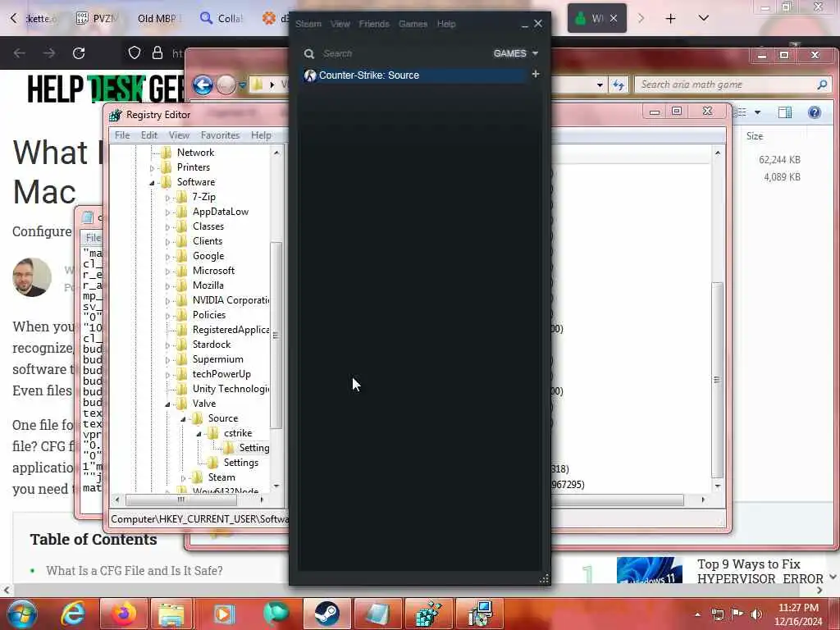Click the Steam search magnifier icon
This screenshot has height=630, width=840.
[309, 53]
